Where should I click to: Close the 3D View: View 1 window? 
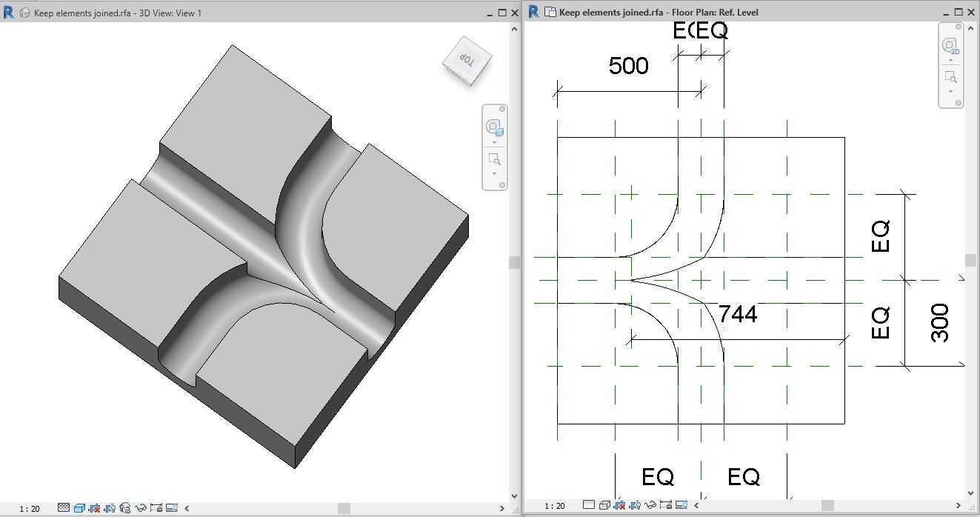pyautogui.click(x=514, y=13)
